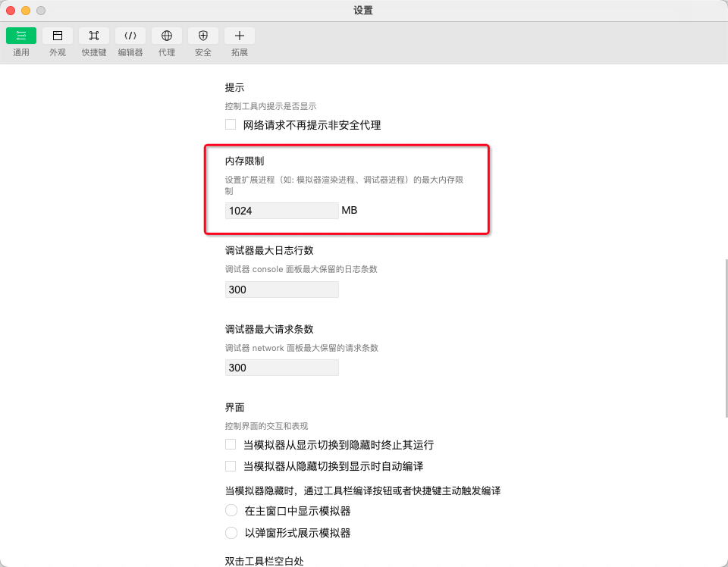This screenshot has height=567, width=728.
Task: Click the 界面 section heading
Action: tap(234, 407)
